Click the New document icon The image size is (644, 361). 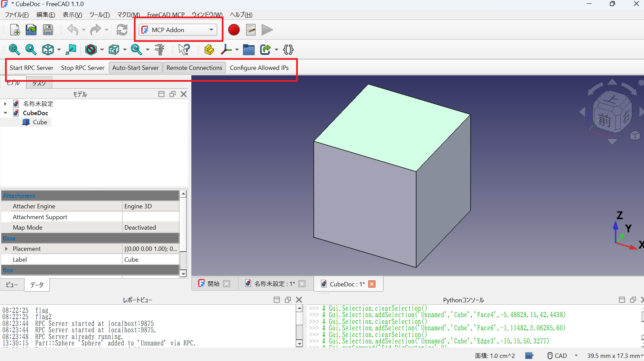click(x=15, y=30)
